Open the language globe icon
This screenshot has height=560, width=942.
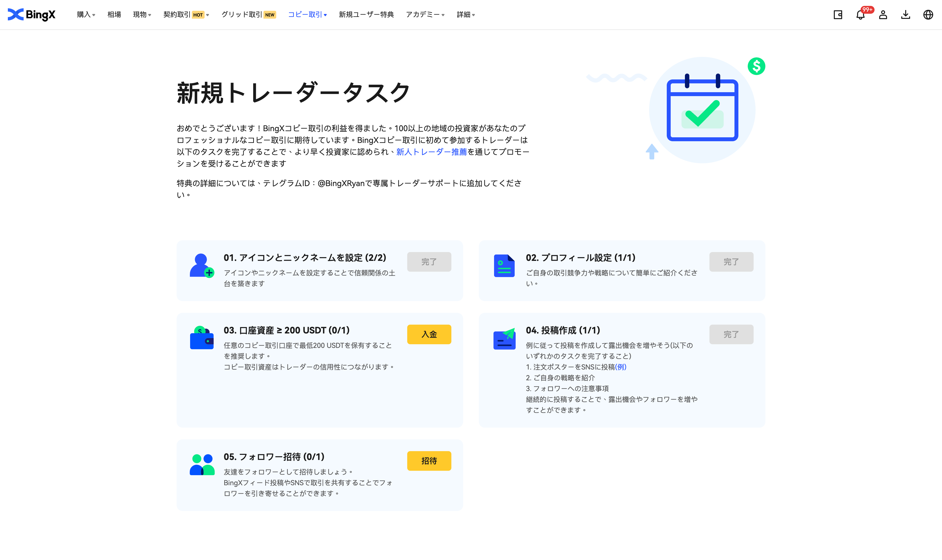coord(928,15)
